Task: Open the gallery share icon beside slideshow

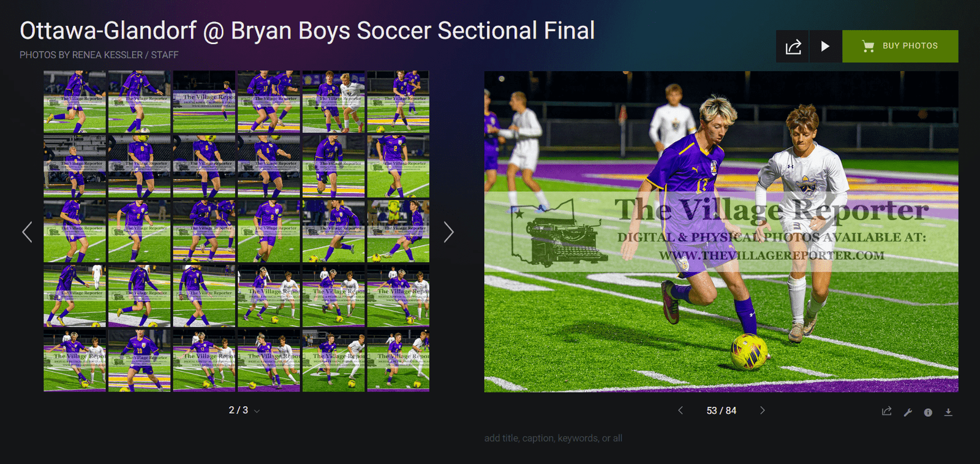Action: 793,46
